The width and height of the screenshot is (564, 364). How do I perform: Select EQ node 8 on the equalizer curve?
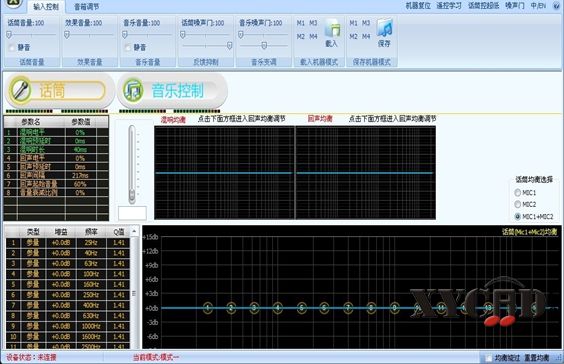click(x=371, y=308)
